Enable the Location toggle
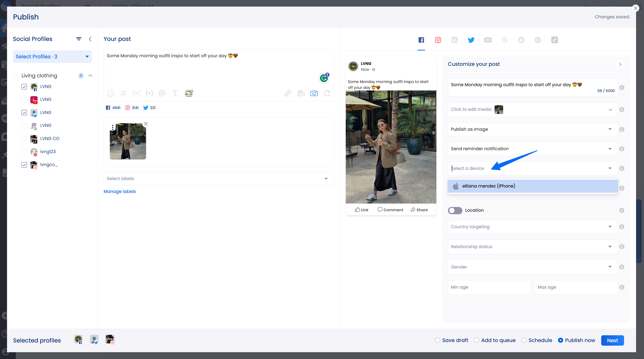 (455, 210)
